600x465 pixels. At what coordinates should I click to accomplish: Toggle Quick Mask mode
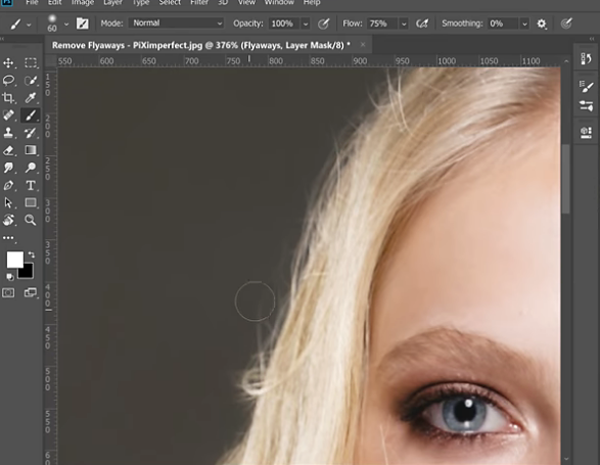click(8, 293)
